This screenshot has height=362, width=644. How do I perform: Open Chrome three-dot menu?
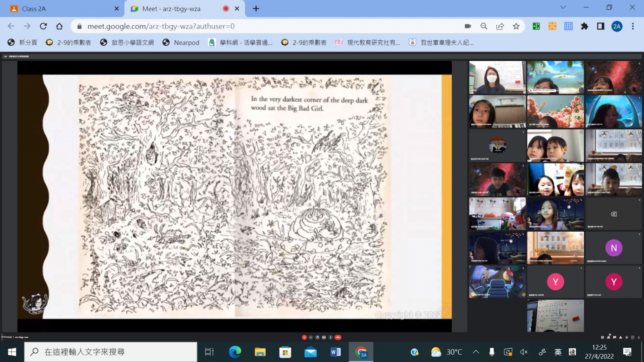pyautogui.click(x=633, y=26)
